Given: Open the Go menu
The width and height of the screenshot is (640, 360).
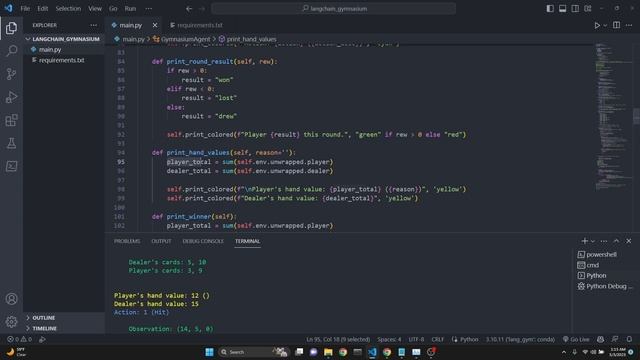Looking at the screenshot, I should (113, 9).
